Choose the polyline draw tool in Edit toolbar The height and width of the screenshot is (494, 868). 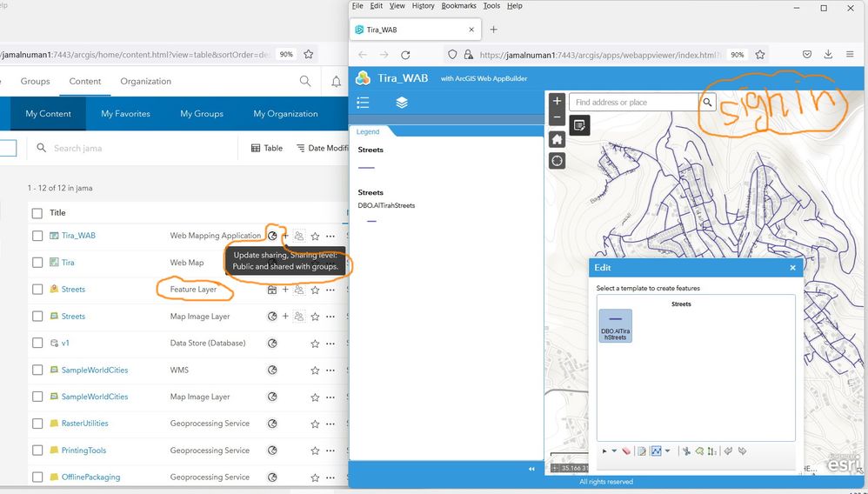click(x=657, y=451)
